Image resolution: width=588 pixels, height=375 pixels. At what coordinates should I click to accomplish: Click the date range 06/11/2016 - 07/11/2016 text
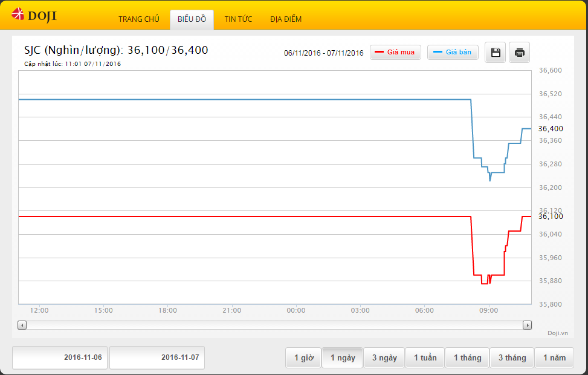(324, 53)
